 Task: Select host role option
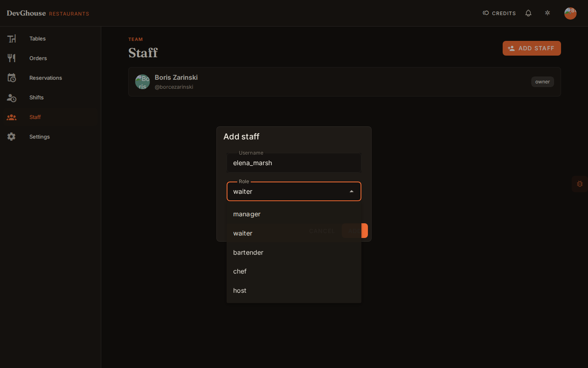(x=294, y=291)
